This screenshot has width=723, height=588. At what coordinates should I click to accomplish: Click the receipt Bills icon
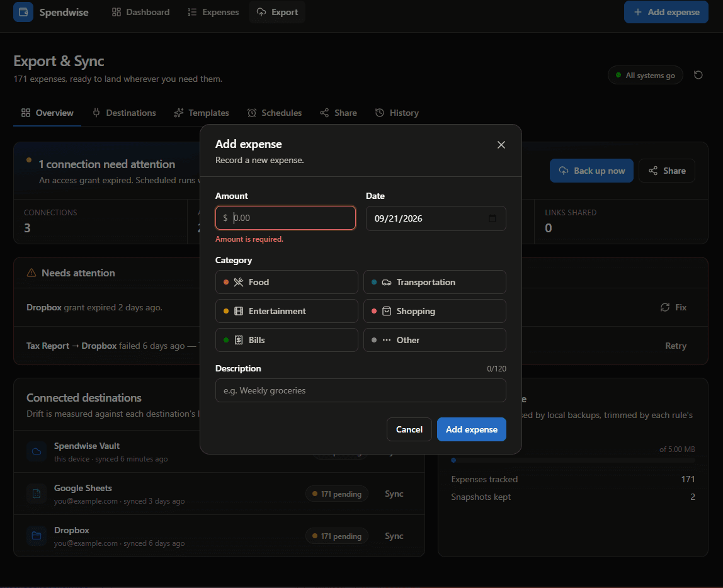tap(239, 340)
